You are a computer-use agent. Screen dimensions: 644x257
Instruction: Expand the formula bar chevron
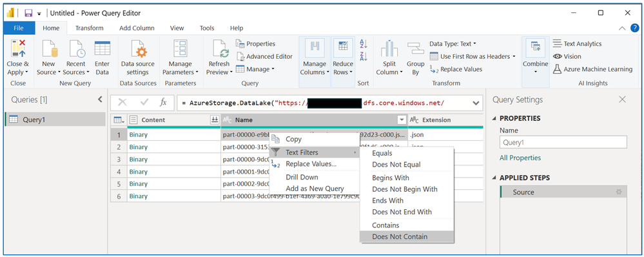476,103
